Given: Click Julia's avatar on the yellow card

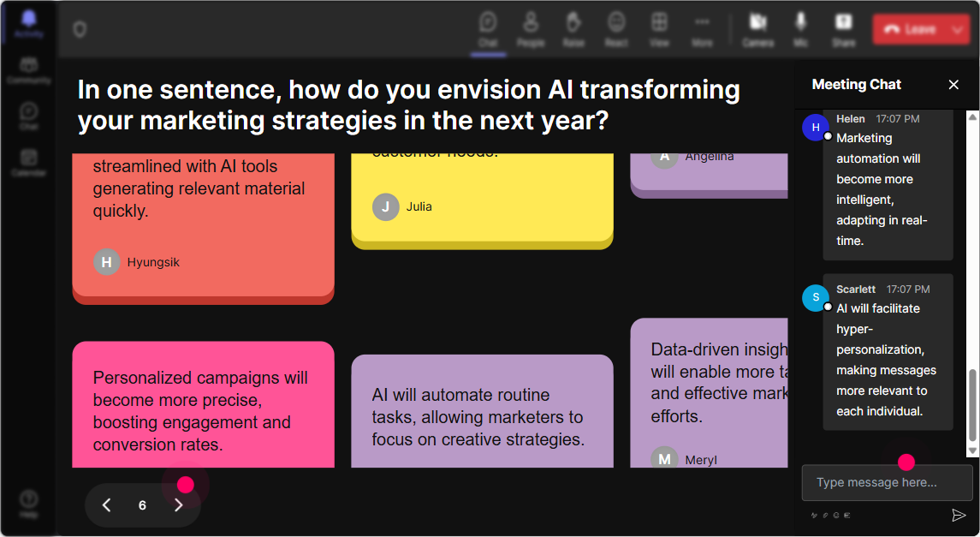Looking at the screenshot, I should tap(386, 207).
